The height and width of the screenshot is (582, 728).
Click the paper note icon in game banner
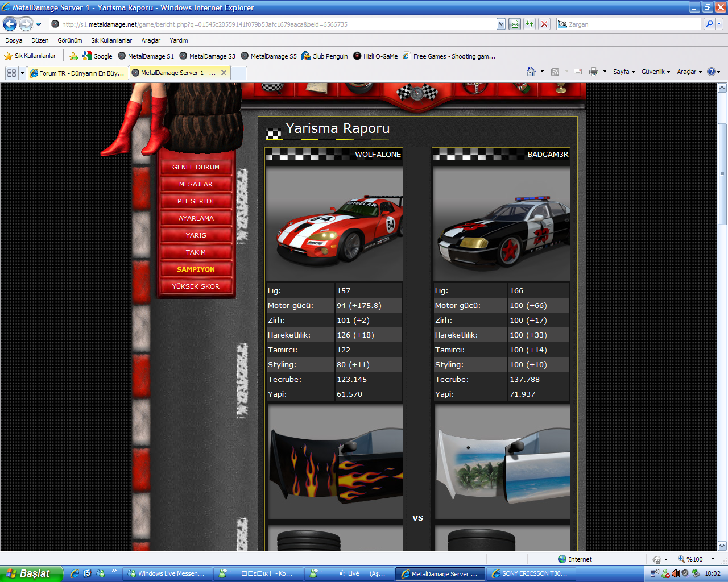[317, 88]
